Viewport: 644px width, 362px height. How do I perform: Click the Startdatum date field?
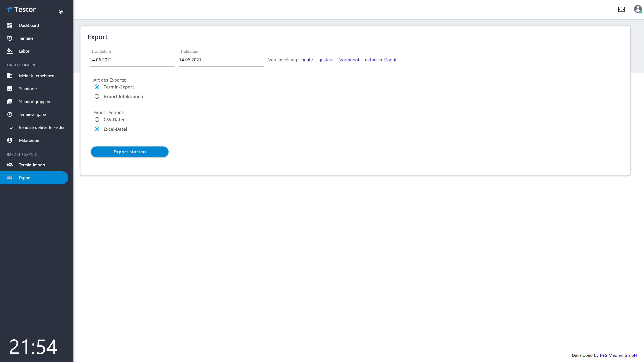[x=132, y=60]
